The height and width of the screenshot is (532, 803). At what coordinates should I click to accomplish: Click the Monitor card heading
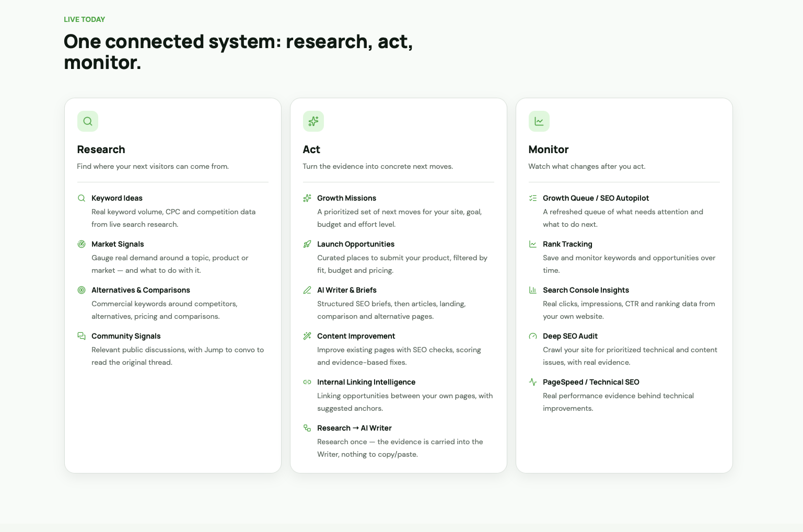[x=549, y=149]
